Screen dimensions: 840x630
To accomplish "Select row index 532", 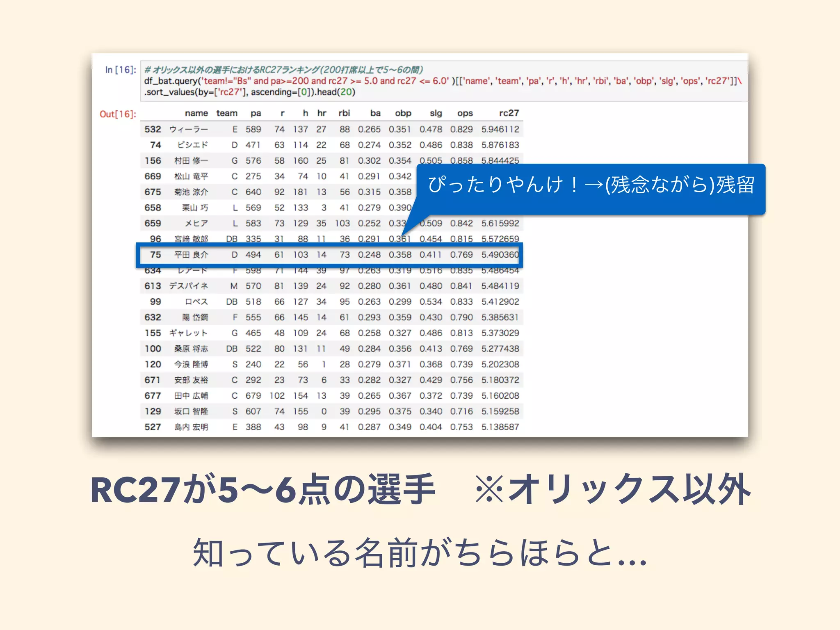I will [x=153, y=129].
